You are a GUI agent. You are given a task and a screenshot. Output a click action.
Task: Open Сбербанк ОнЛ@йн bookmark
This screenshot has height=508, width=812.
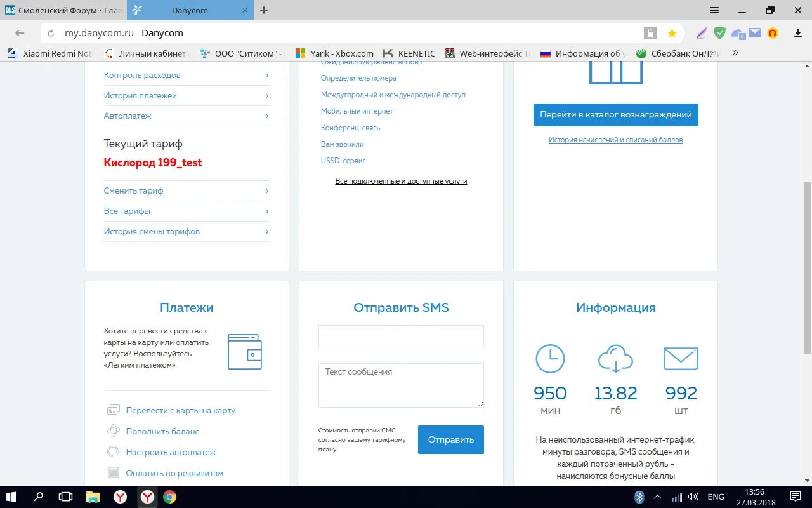[679, 53]
